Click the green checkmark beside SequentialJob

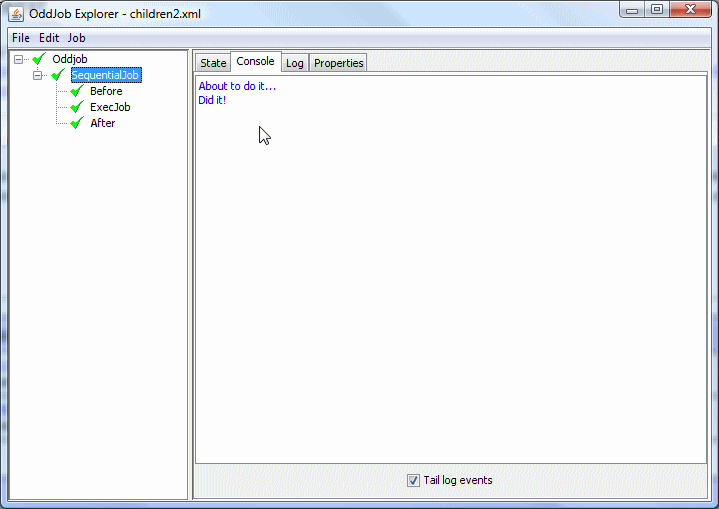coord(58,75)
